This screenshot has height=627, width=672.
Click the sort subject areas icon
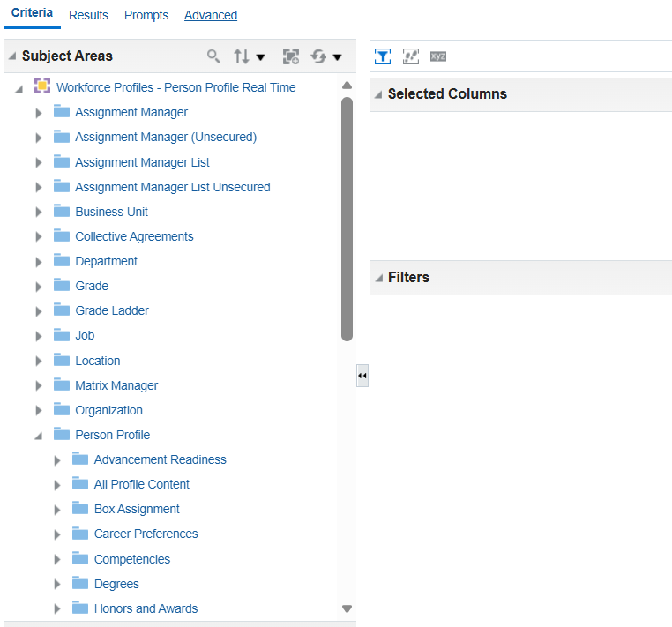242,56
